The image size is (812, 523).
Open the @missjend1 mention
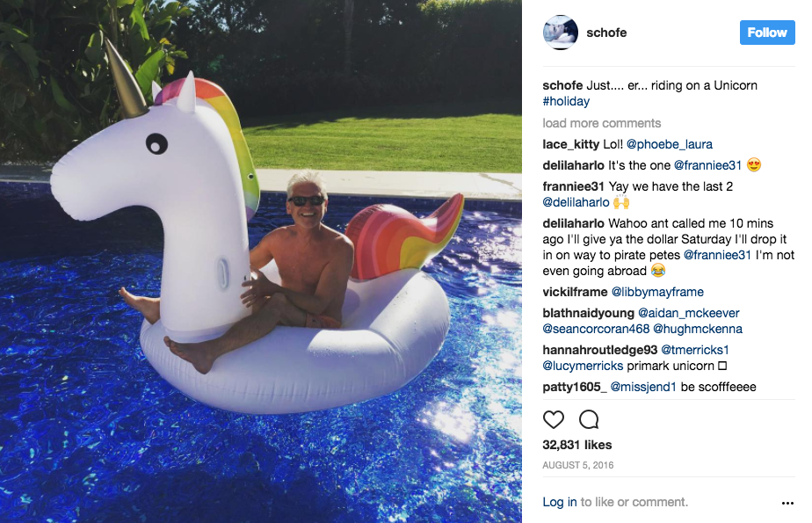click(643, 388)
